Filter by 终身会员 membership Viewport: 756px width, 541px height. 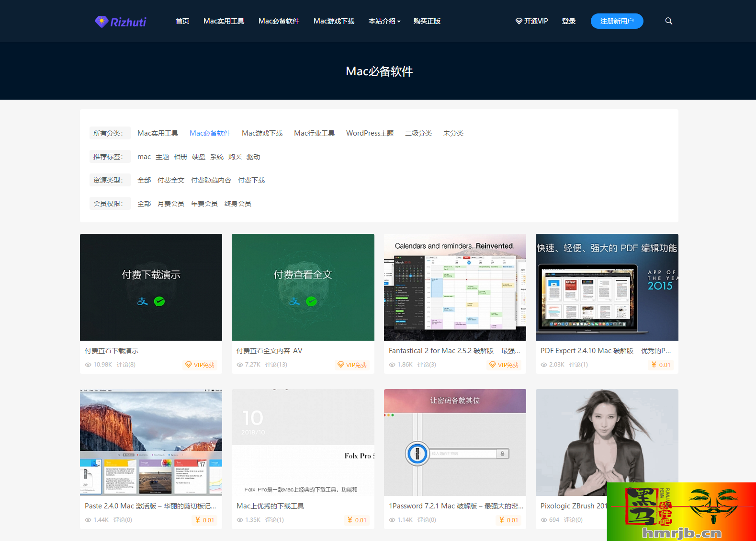pos(238,204)
